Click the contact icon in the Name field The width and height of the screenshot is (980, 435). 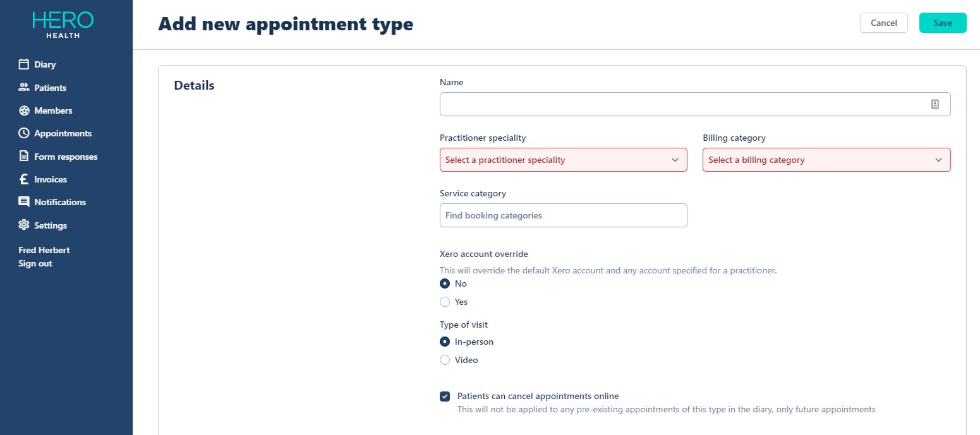tap(935, 104)
